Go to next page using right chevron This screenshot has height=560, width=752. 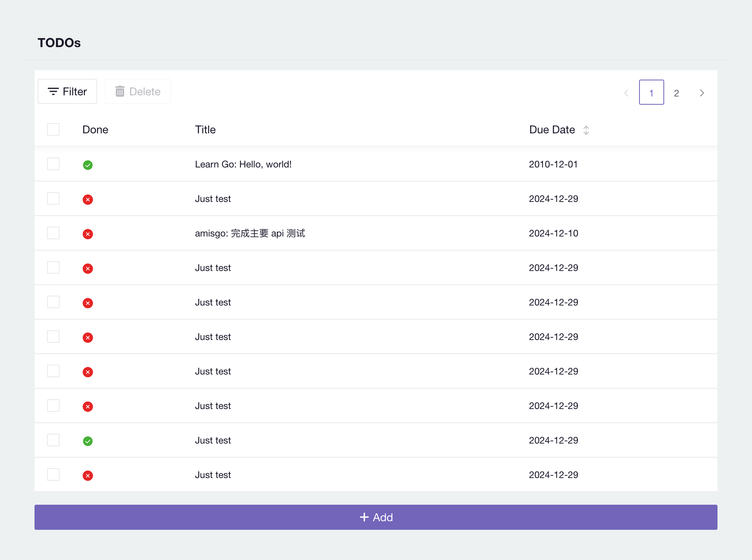tap(702, 93)
